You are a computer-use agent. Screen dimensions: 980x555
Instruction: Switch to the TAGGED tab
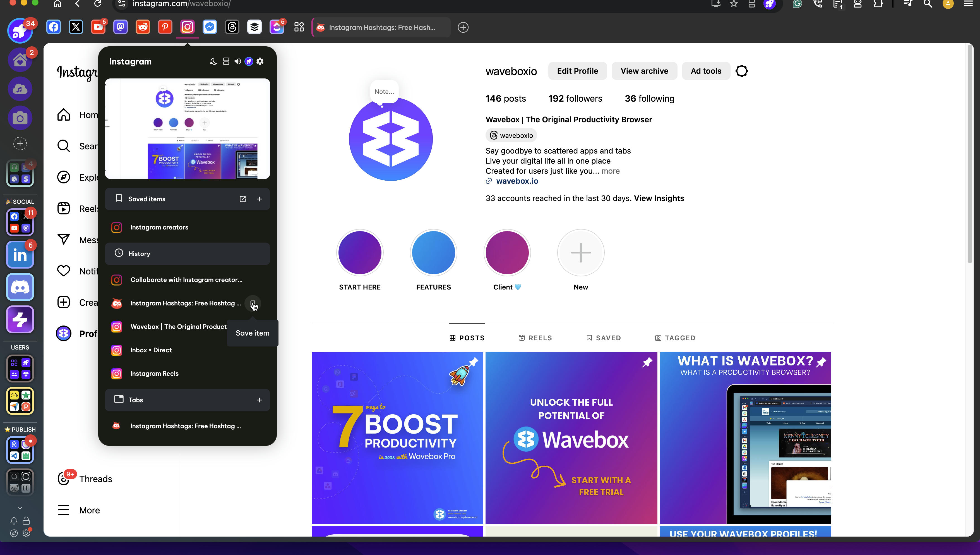(675, 338)
